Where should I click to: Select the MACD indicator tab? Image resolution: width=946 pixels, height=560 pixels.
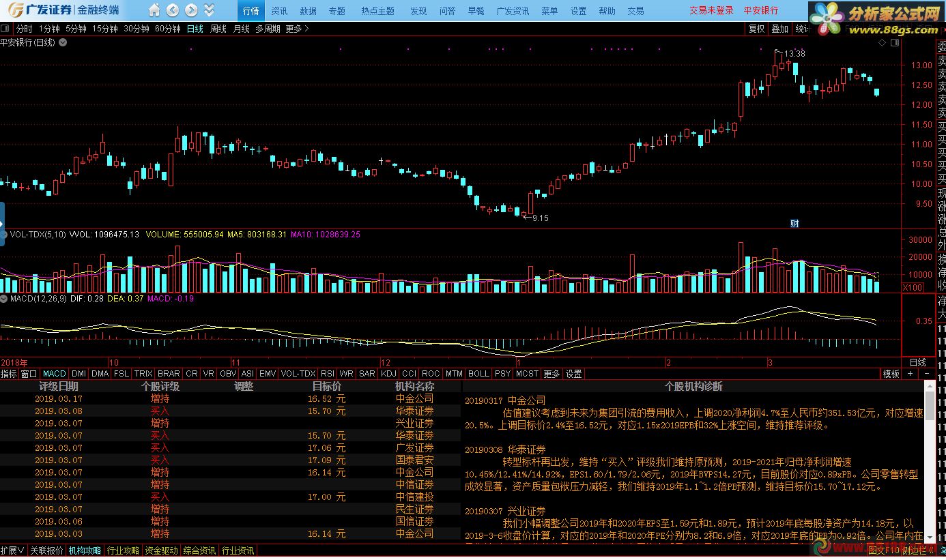[x=54, y=374]
